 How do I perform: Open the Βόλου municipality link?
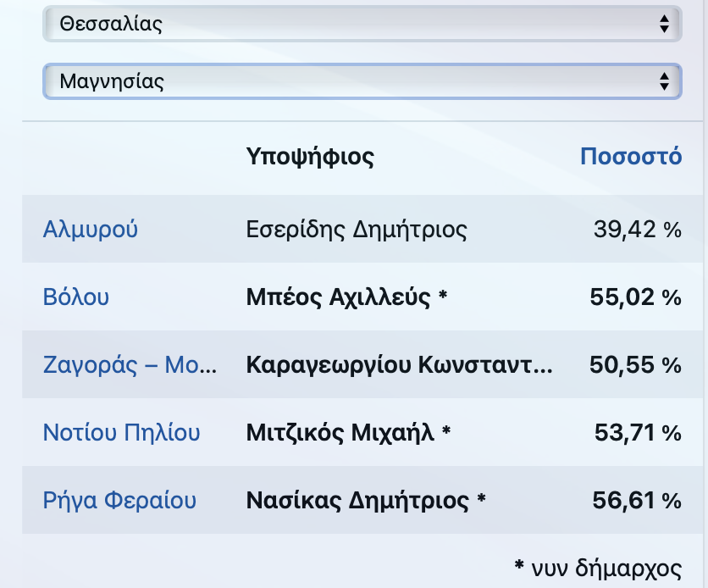tap(76, 297)
